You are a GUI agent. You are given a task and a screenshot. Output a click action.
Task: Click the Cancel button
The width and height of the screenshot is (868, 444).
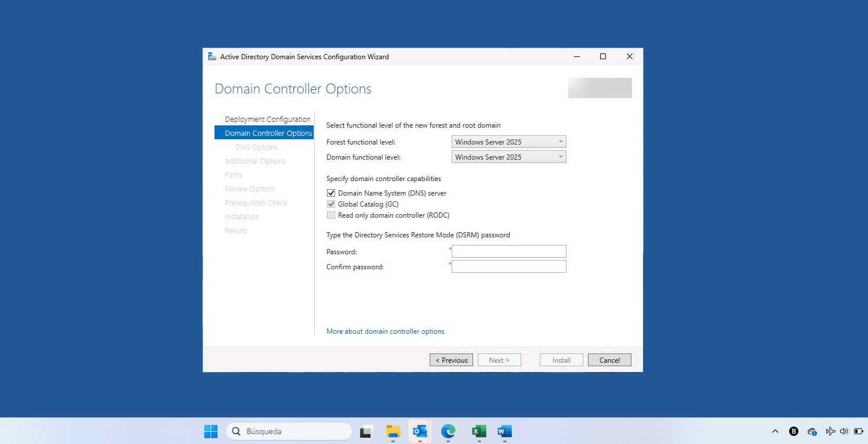(609, 360)
